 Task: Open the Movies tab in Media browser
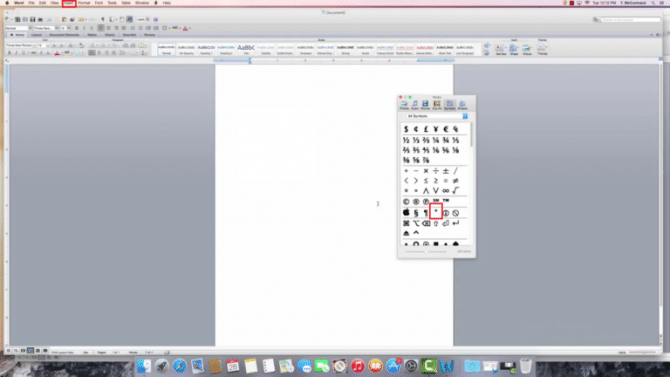425,105
